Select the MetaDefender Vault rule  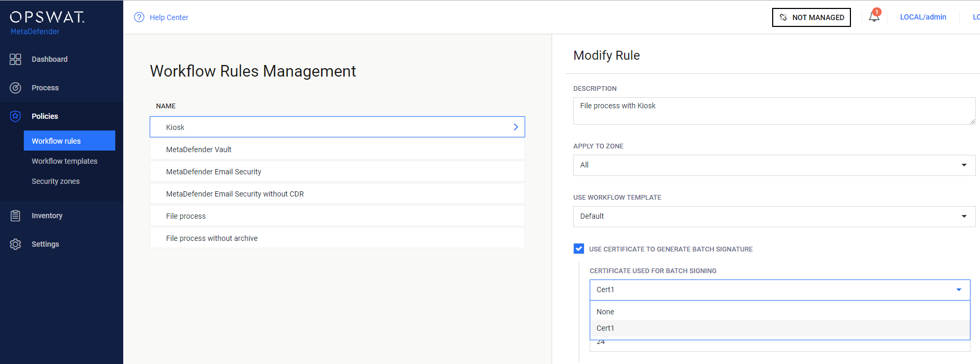[x=337, y=150]
